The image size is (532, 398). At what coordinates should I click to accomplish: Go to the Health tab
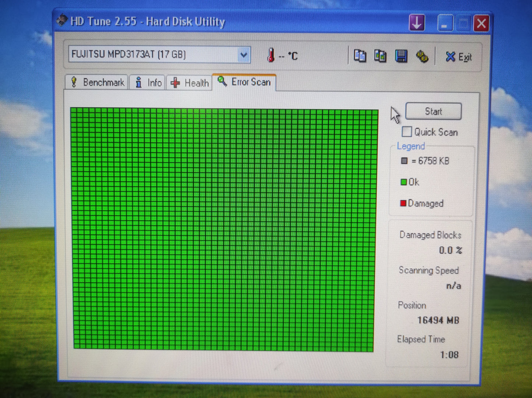point(190,83)
